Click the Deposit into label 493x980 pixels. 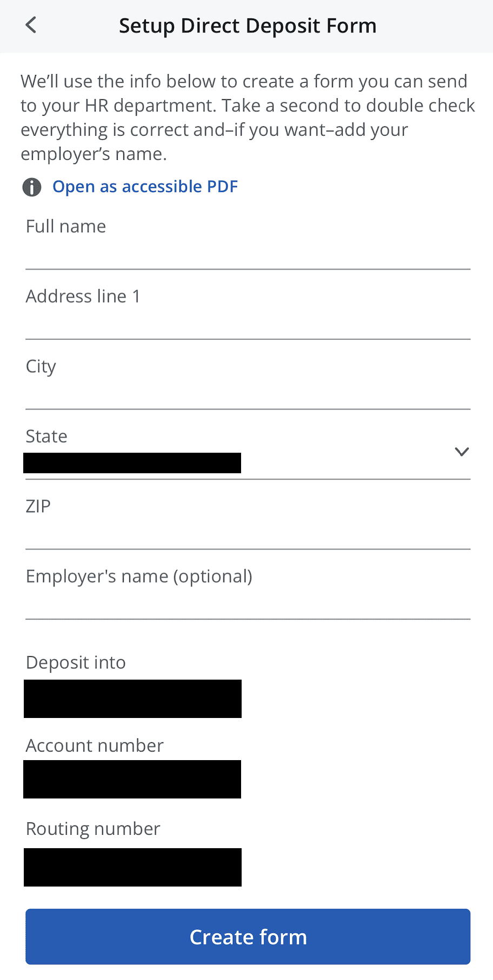[75, 662]
